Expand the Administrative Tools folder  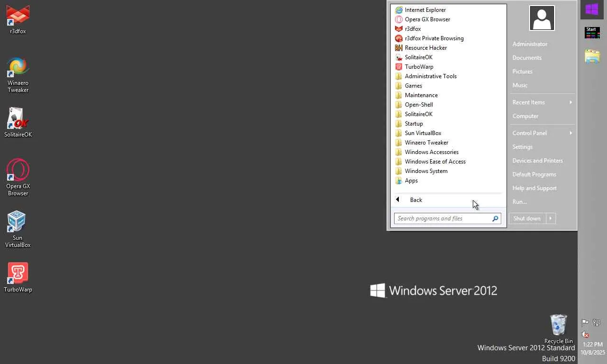coord(448,76)
